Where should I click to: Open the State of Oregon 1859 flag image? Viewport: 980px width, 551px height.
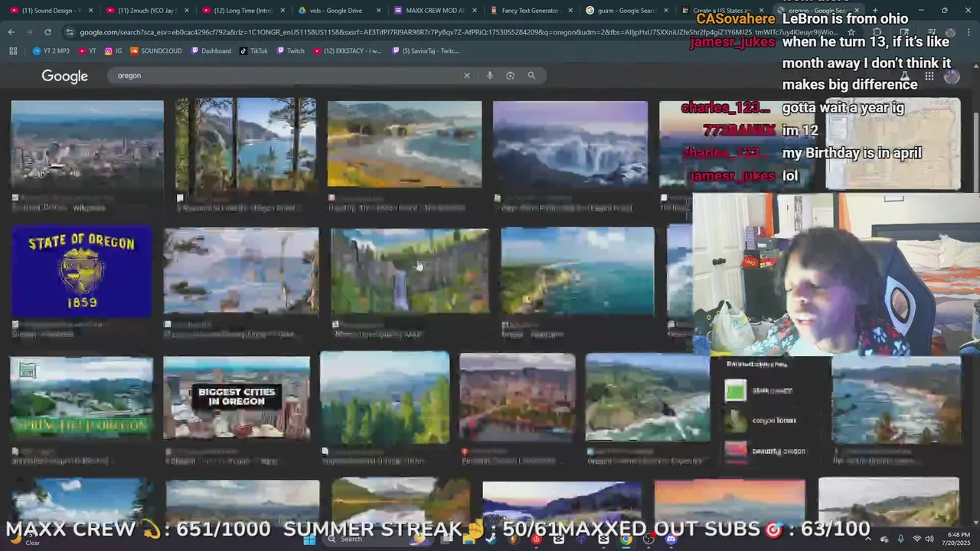click(x=82, y=272)
